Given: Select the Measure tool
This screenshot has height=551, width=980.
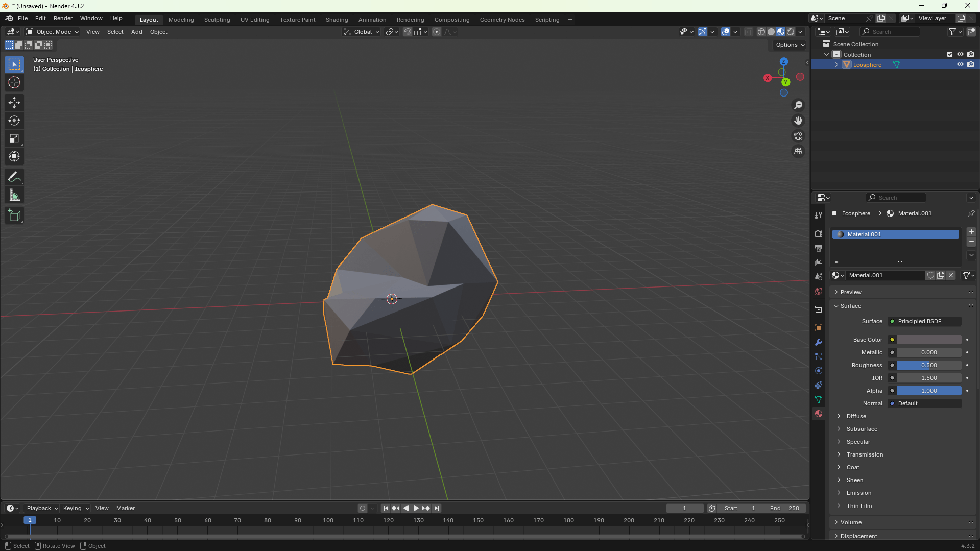Looking at the screenshot, I should point(14,195).
